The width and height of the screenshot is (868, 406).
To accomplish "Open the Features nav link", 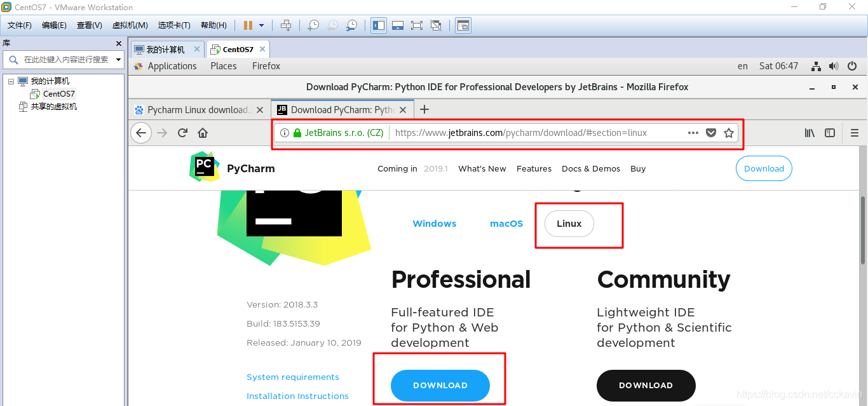I will [x=534, y=169].
